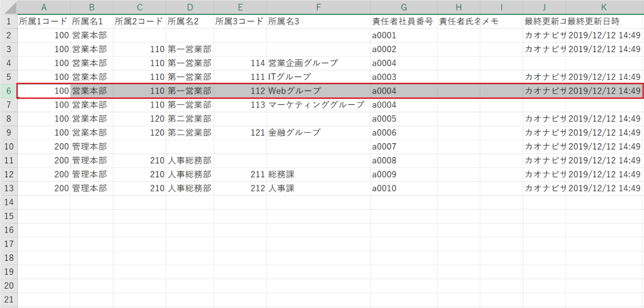
Task: Select row 6 header number
Action: [x=9, y=91]
